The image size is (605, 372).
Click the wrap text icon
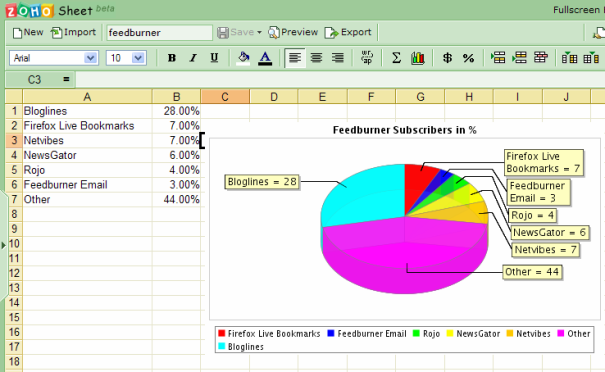367,58
